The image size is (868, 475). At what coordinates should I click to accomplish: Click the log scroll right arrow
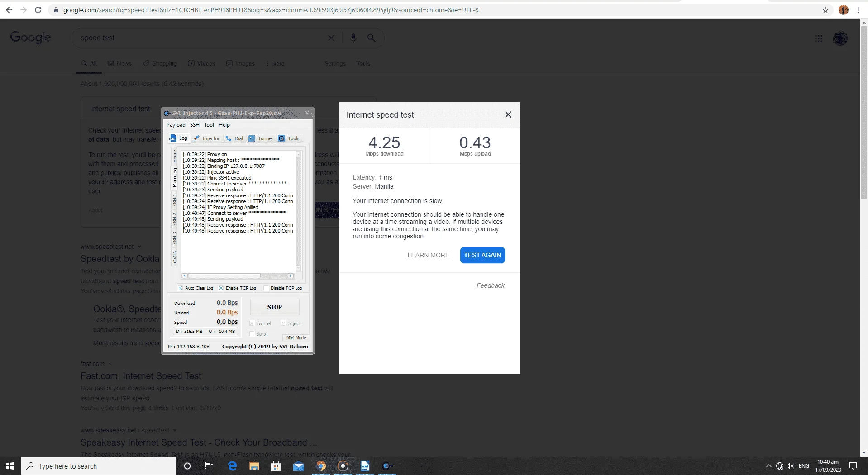[x=291, y=275]
